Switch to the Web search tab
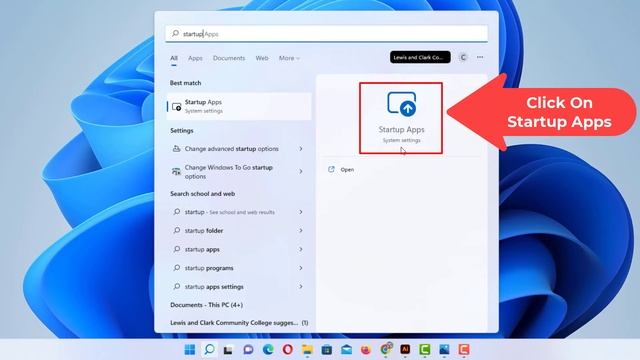640x360 pixels. (x=262, y=58)
